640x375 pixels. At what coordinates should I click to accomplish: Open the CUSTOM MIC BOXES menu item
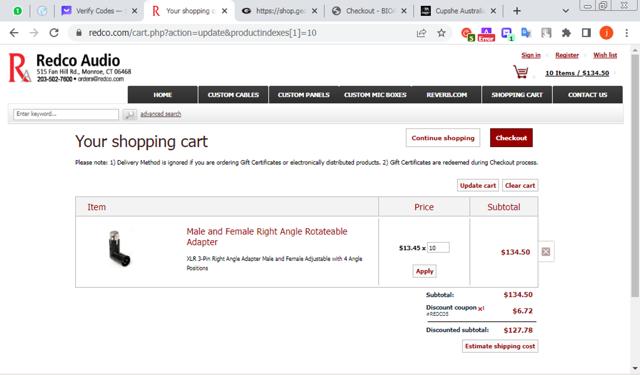click(x=375, y=95)
